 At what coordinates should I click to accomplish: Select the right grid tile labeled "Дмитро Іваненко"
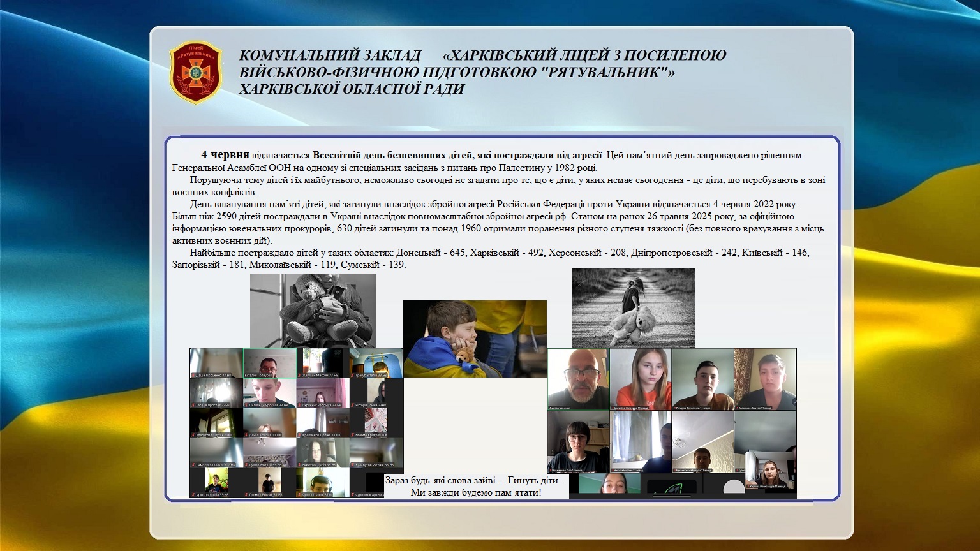click(x=578, y=379)
